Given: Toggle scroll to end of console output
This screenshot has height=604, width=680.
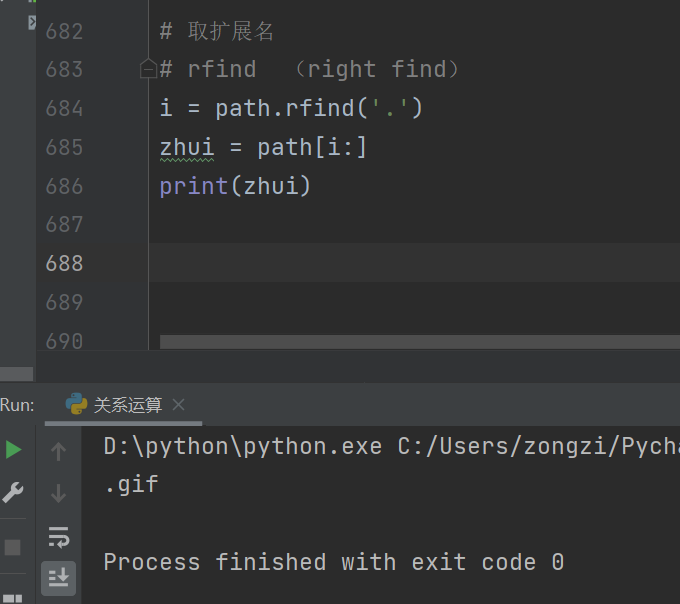Looking at the screenshot, I should tap(58, 576).
